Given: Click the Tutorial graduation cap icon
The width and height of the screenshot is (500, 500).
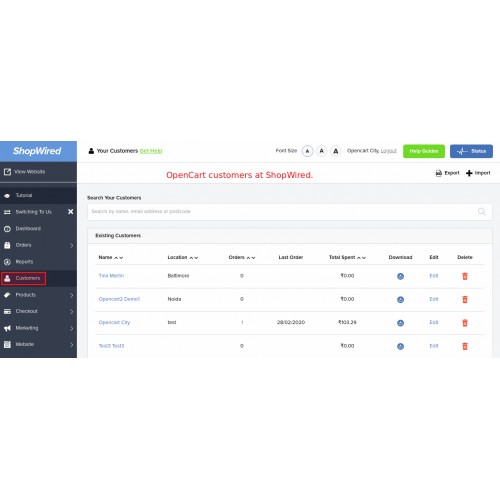Looking at the screenshot, I should pos(7,196).
